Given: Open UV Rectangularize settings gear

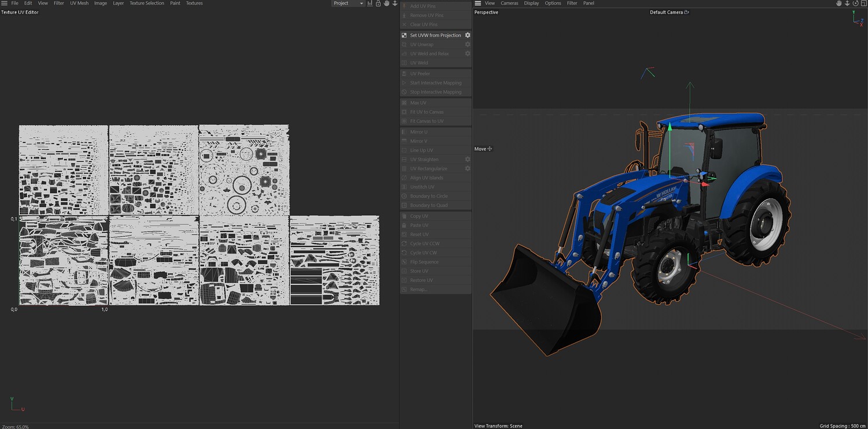Looking at the screenshot, I should click(468, 169).
